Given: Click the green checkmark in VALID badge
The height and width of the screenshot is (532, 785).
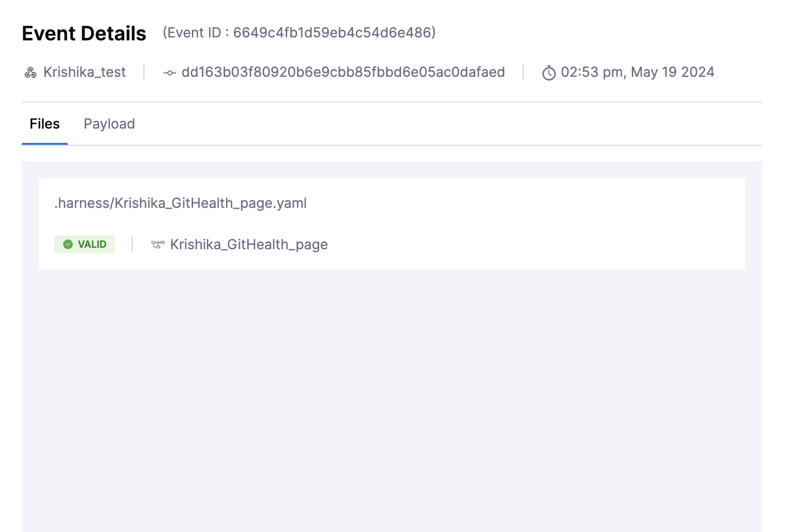Looking at the screenshot, I should click(x=68, y=244).
